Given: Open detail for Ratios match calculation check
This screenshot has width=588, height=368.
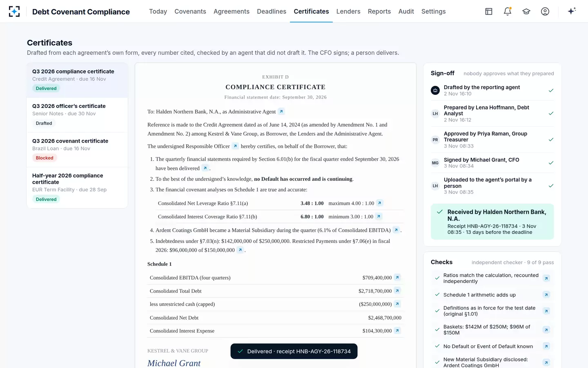Looking at the screenshot, I should coord(546,278).
